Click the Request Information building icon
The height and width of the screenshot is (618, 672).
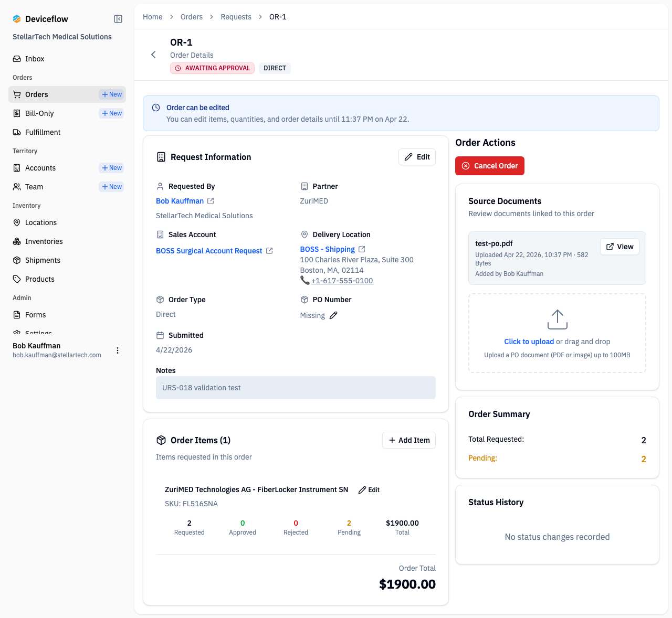[x=161, y=157]
